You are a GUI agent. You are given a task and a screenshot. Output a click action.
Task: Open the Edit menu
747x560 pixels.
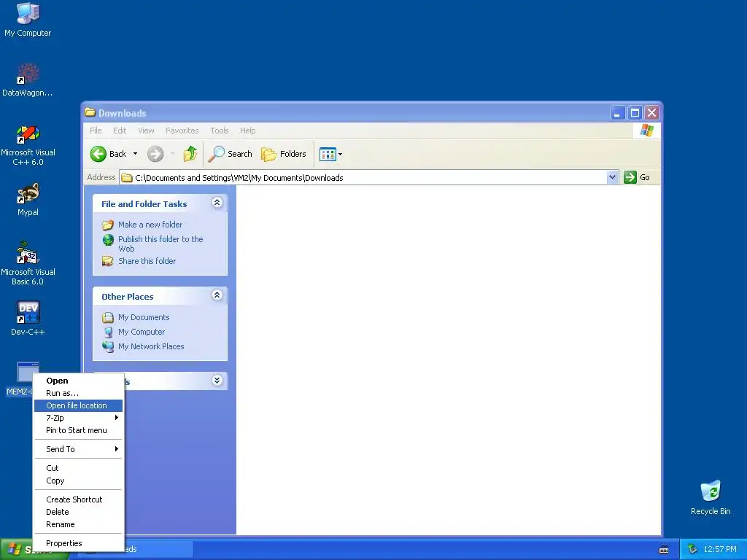pos(120,131)
